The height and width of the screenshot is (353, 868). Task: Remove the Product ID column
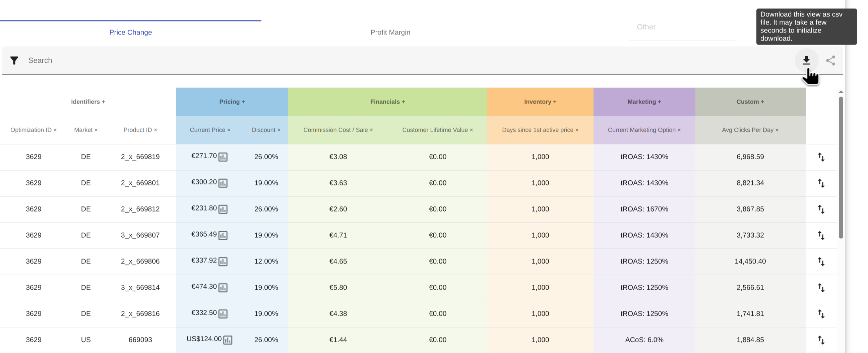[156, 130]
